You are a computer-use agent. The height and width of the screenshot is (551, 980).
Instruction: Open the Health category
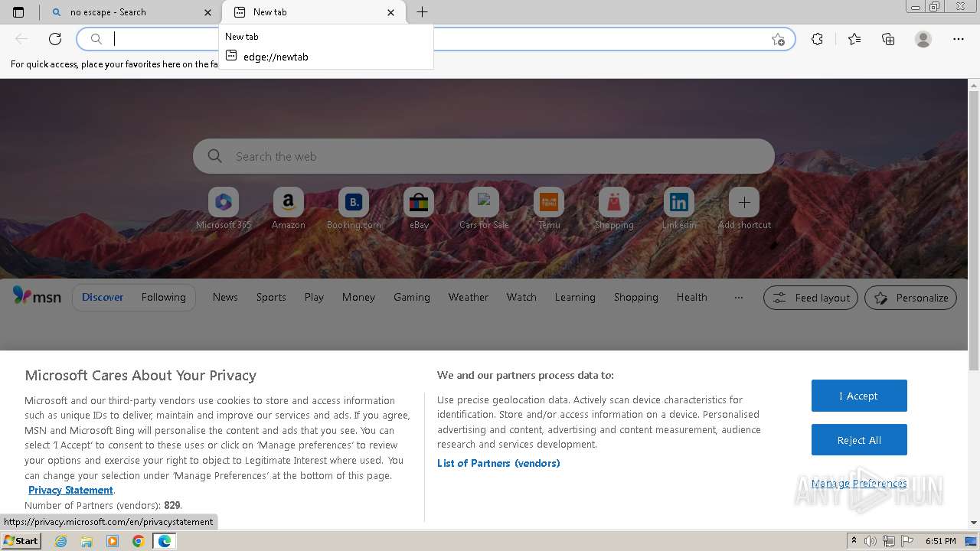(692, 297)
